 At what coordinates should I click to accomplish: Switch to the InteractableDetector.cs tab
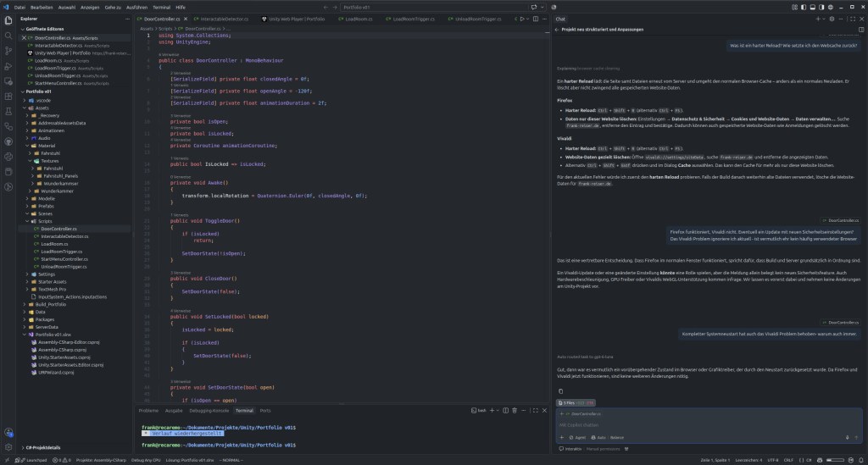pyautogui.click(x=224, y=19)
